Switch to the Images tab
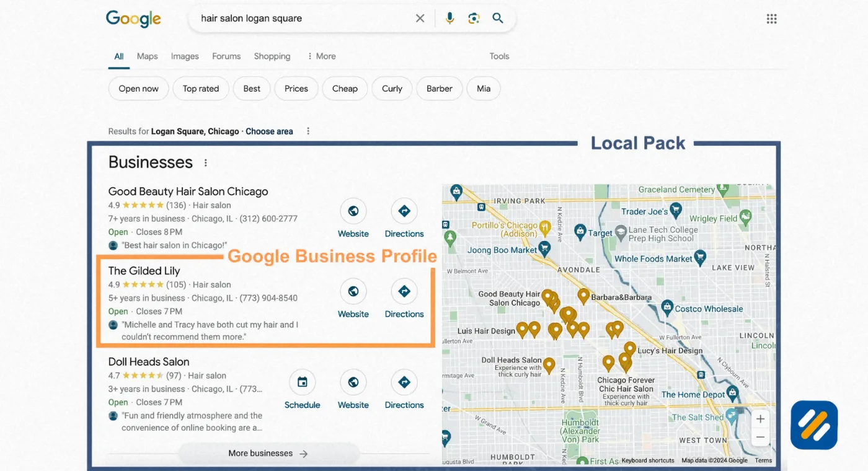This screenshot has width=868, height=471. coord(185,56)
